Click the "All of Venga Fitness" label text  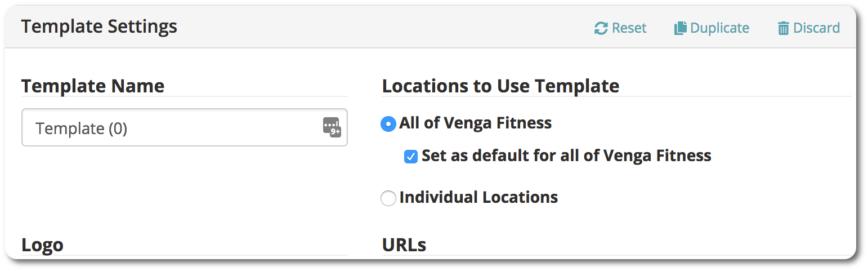coord(476,123)
